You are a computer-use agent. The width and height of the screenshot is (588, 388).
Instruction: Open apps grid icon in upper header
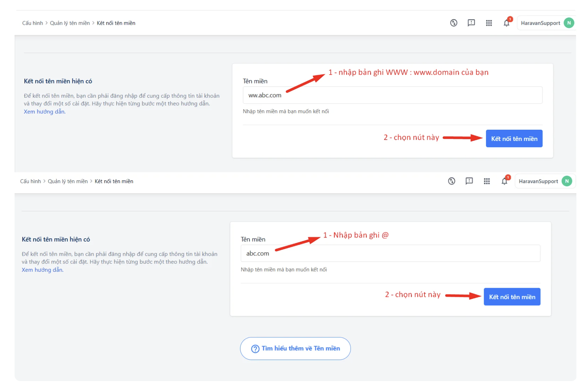coord(489,23)
